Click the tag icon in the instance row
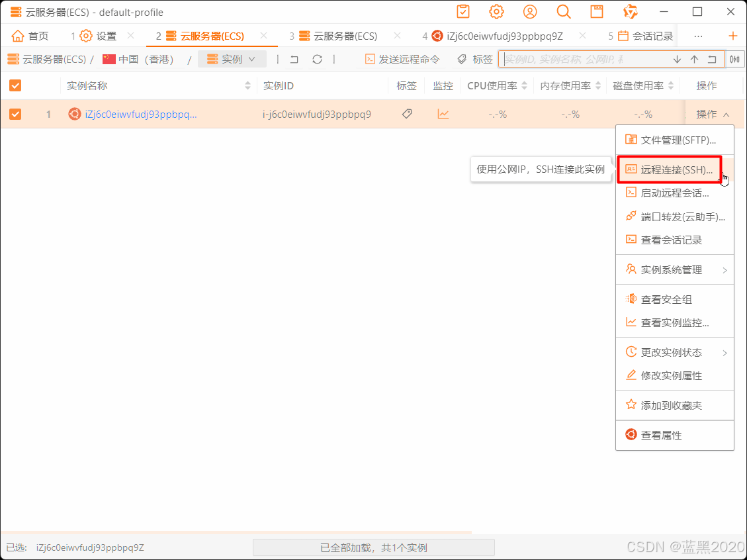Viewport: 747px width, 560px height. coord(407,113)
